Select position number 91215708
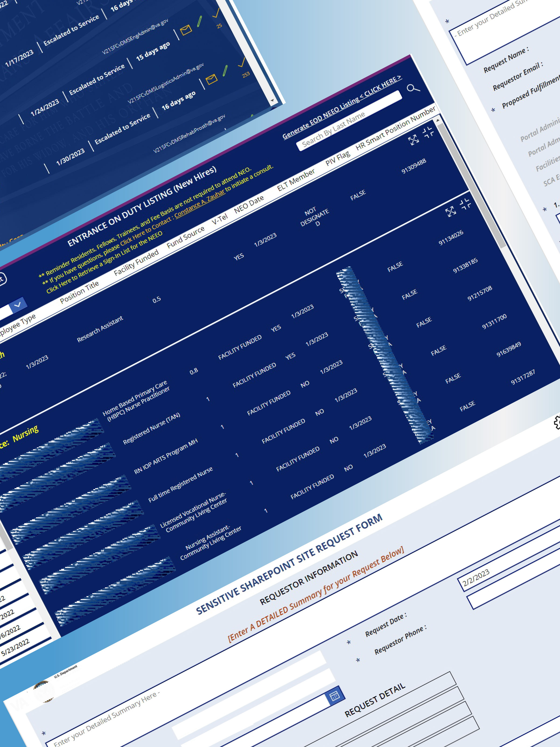 [x=480, y=293]
